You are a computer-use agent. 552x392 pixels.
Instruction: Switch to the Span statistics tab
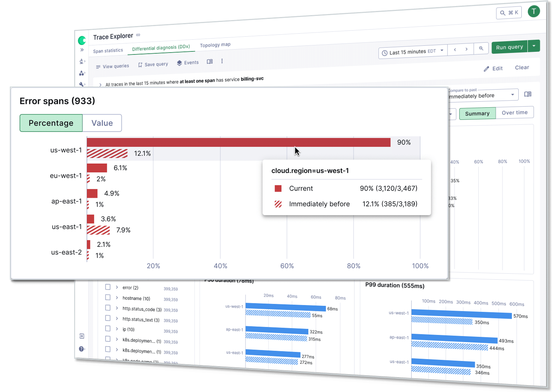[x=108, y=51]
